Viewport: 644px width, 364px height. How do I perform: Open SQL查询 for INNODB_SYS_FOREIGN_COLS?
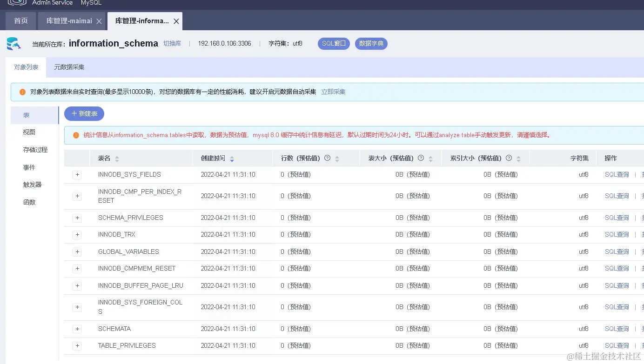coord(617,307)
